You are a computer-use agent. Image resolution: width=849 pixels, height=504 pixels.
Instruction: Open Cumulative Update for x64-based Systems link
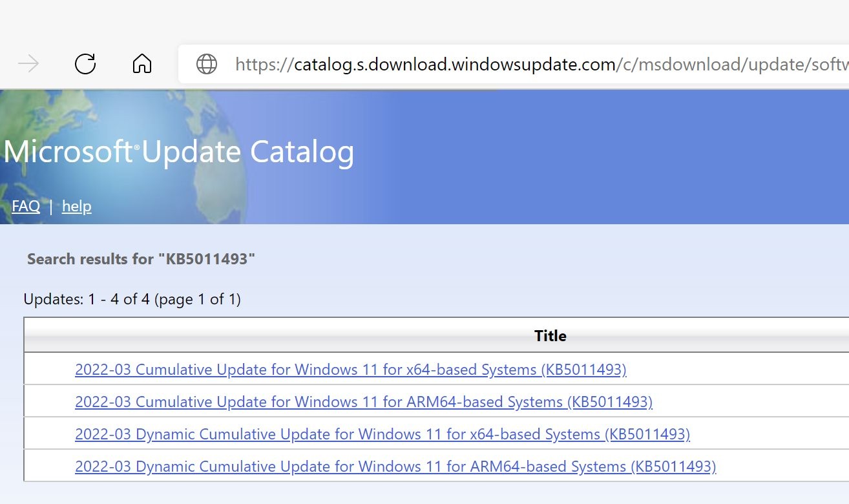[351, 370]
